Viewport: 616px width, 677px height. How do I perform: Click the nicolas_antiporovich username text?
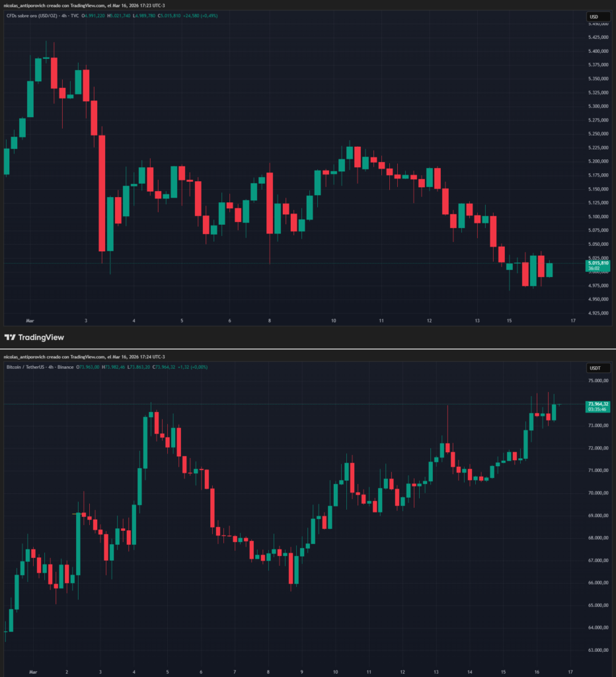click(x=25, y=4)
